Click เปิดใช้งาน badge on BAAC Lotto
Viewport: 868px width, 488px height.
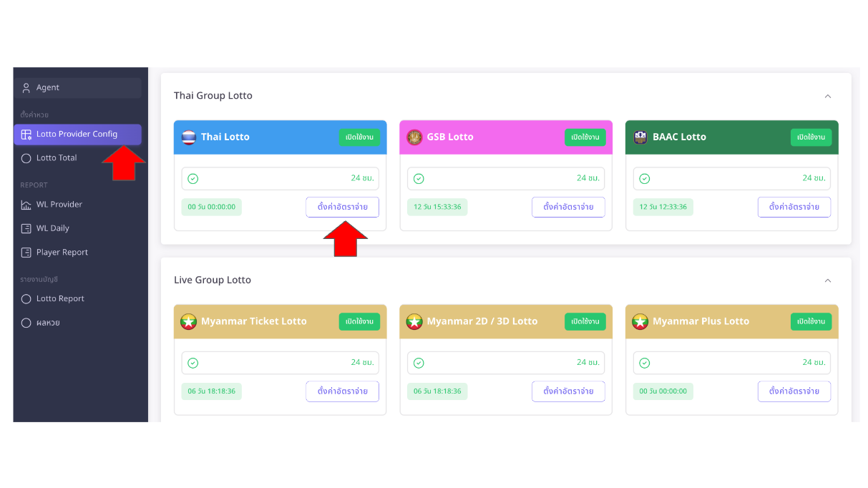tap(811, 137)
